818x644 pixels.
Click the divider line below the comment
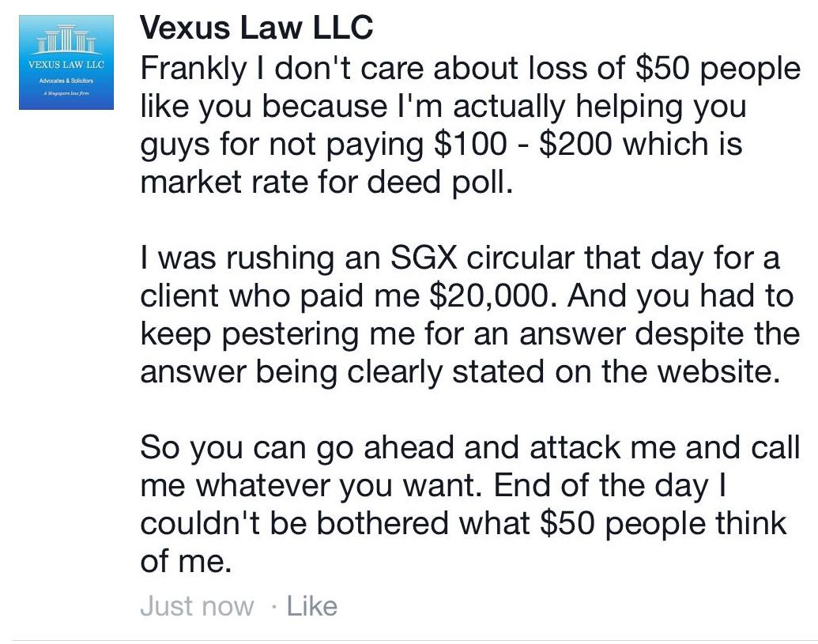[x=409, y=639]
